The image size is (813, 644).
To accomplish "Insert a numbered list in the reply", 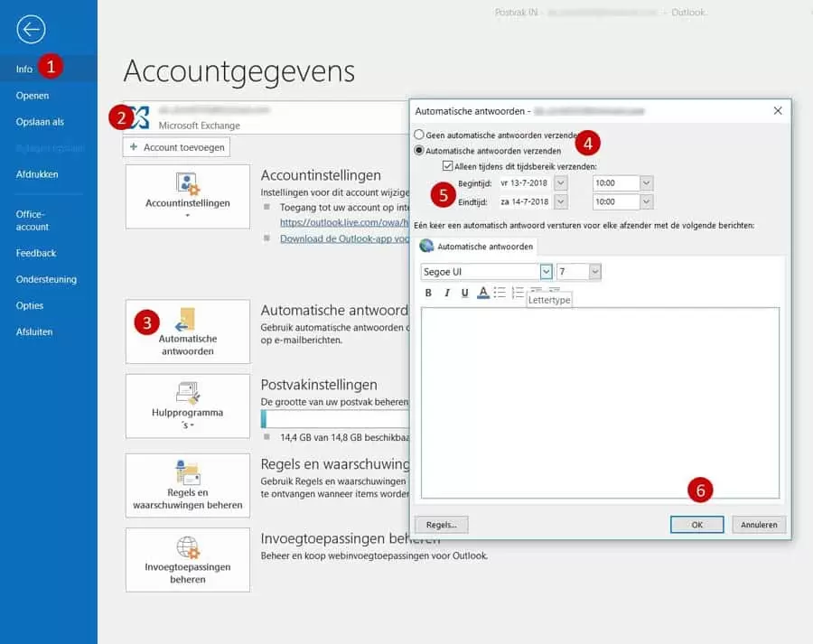I will click(518, 293).
